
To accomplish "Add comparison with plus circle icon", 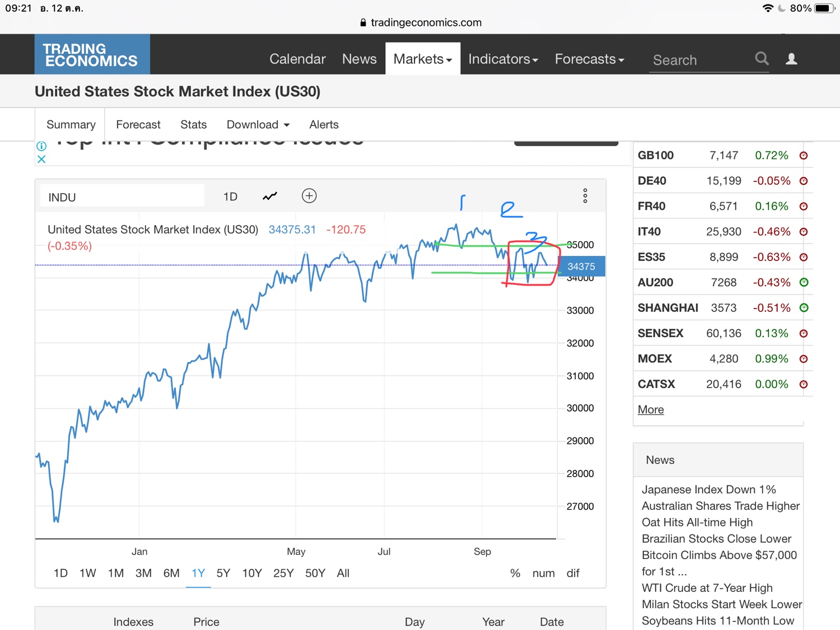I will pyautogui.click(x=309, y=195).
